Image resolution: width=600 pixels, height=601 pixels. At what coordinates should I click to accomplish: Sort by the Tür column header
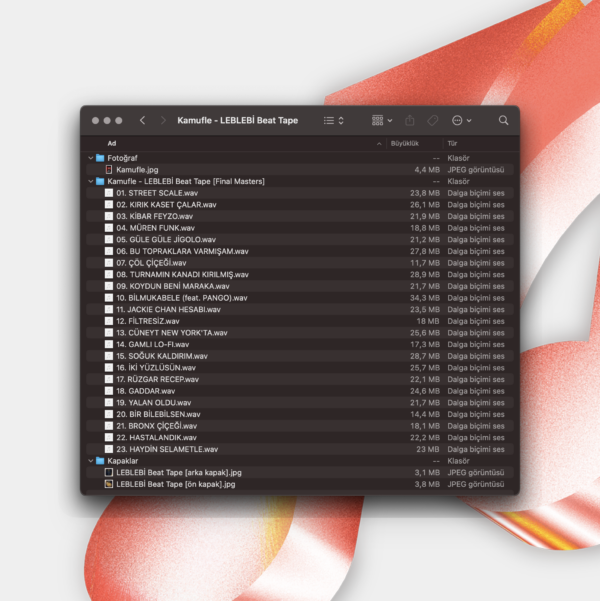coord(452,143)
